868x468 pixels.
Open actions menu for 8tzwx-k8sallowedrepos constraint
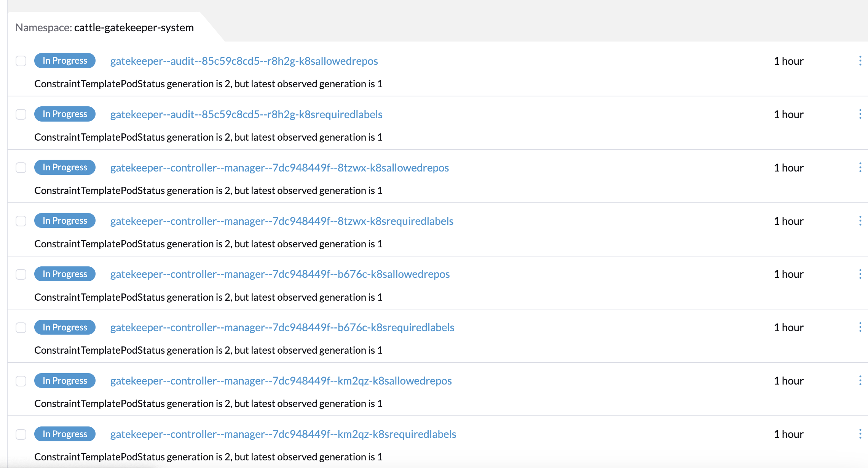pos(860,167)
